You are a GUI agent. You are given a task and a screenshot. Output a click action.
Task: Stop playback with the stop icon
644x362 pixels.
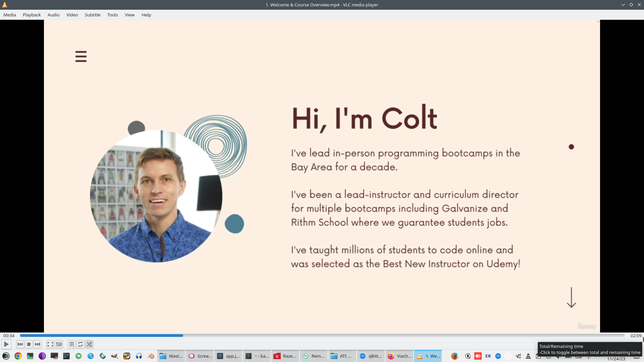pos(29,344)
